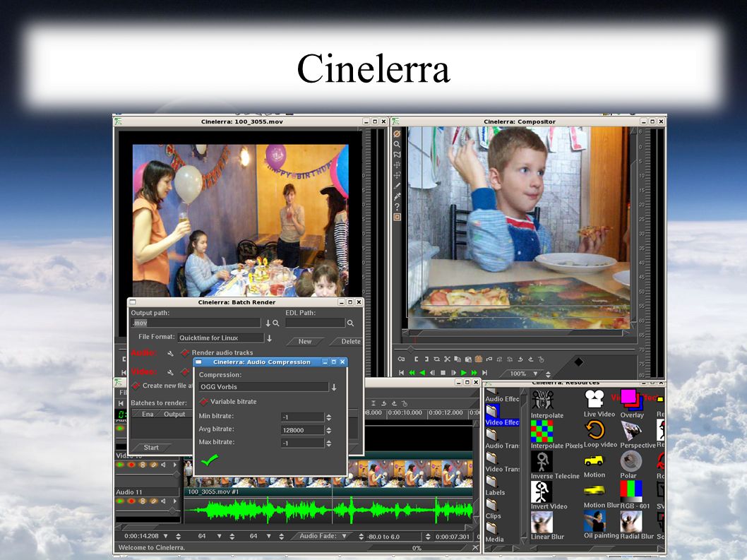Image resolution: width=747 pixels, height=560 pixels.
Task: Click Start in Batch Render
Action: click(151, 448)
